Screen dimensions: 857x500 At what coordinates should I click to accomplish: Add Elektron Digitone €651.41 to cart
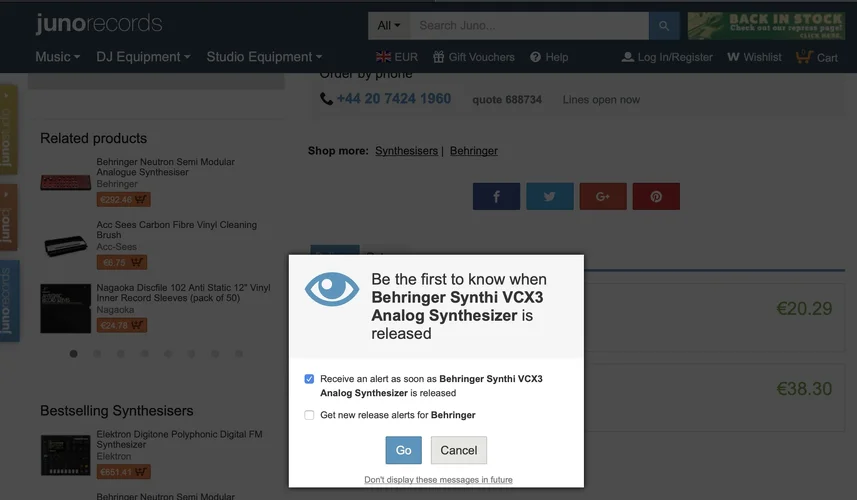pos(124,472)
